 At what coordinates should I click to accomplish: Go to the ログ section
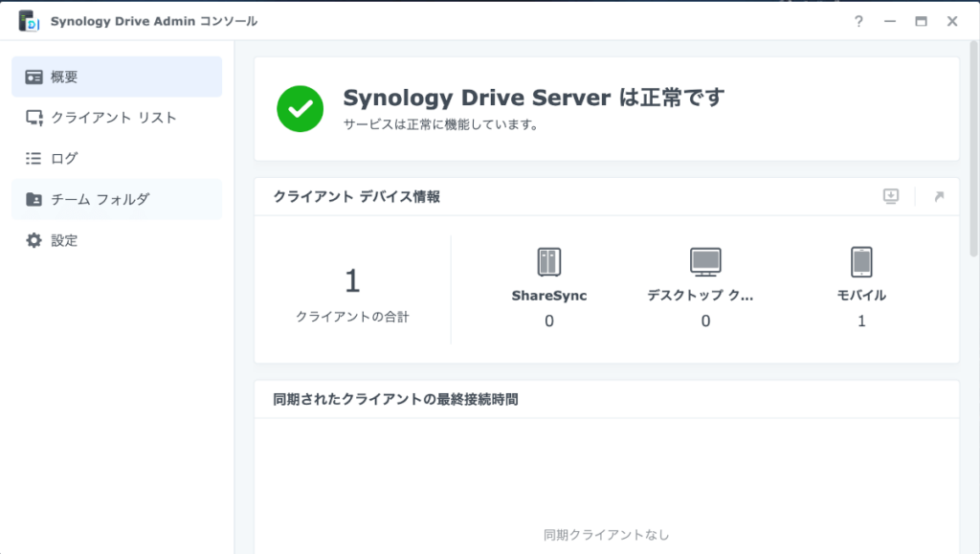117,158
